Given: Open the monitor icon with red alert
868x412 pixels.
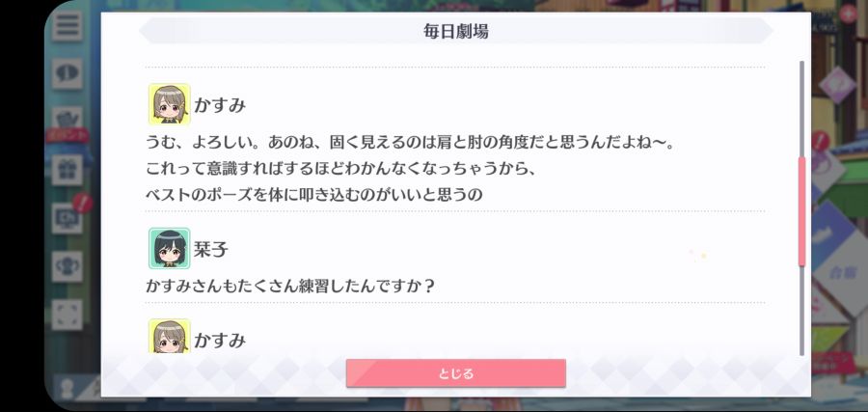Looking at the screenshot, I should pyautogui.click(x=68, y=218).
